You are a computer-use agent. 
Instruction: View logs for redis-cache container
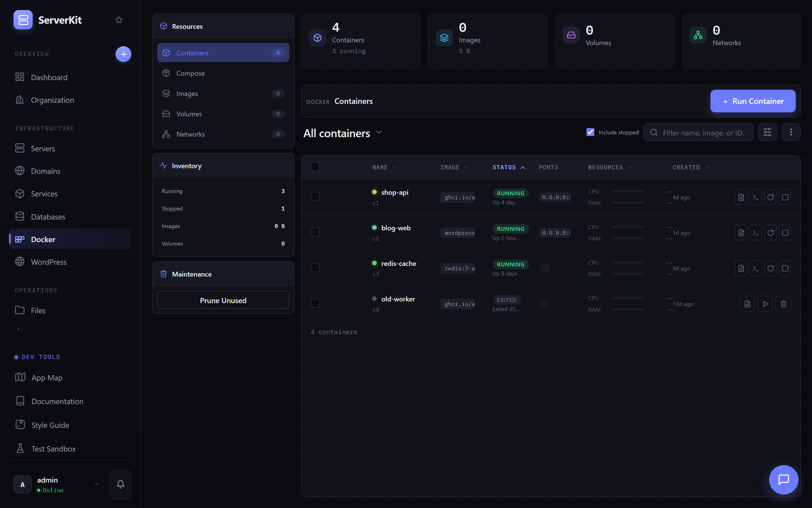(x=741, y=268)
